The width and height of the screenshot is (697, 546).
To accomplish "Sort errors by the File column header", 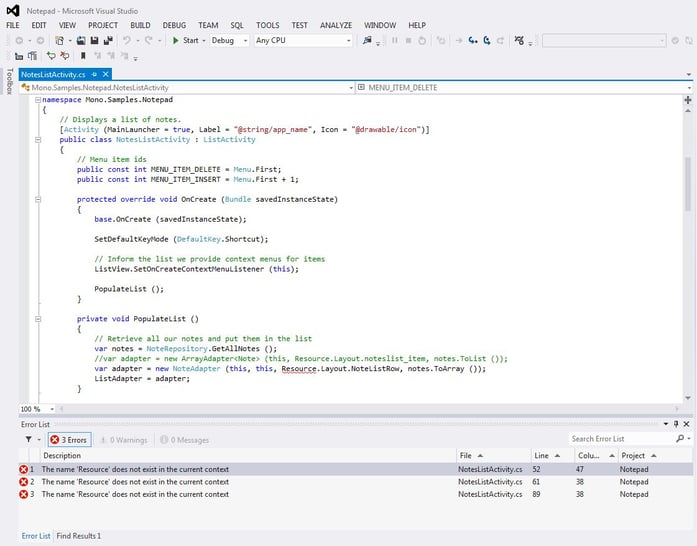I will [493, 456].
